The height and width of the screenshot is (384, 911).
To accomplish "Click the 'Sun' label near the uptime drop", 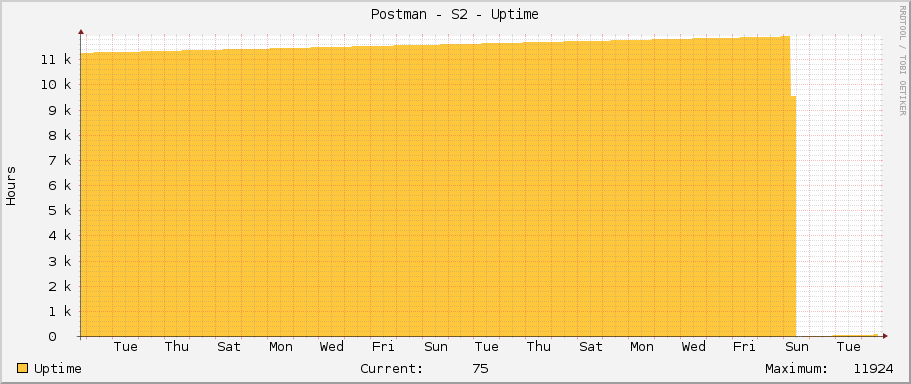I will point(797,347).
